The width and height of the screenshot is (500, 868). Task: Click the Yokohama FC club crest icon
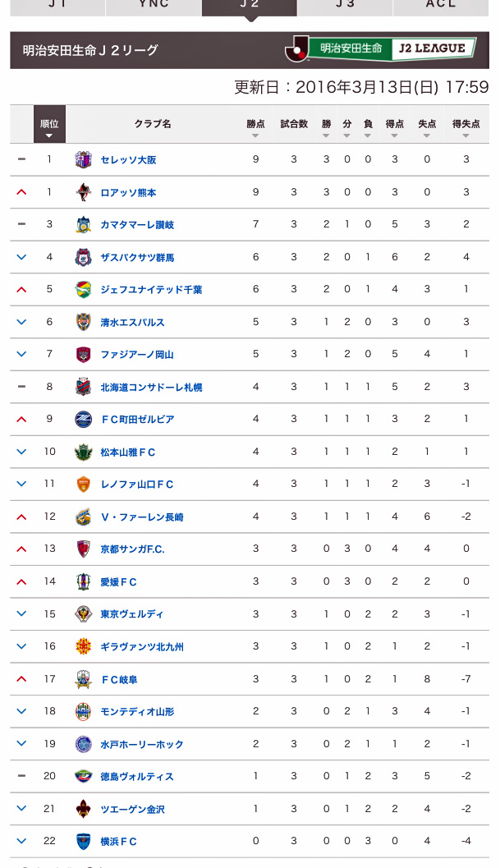(x=83, y=841)
